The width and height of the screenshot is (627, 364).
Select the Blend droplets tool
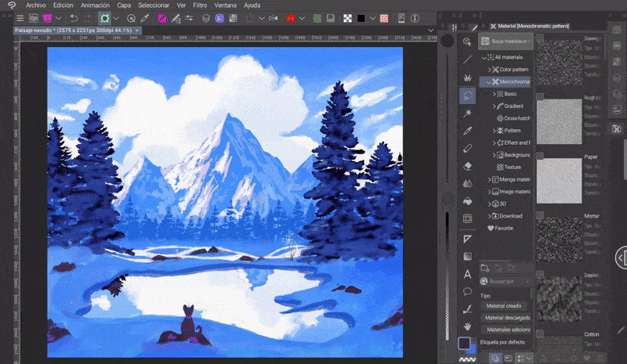click(x=467, y=183)
